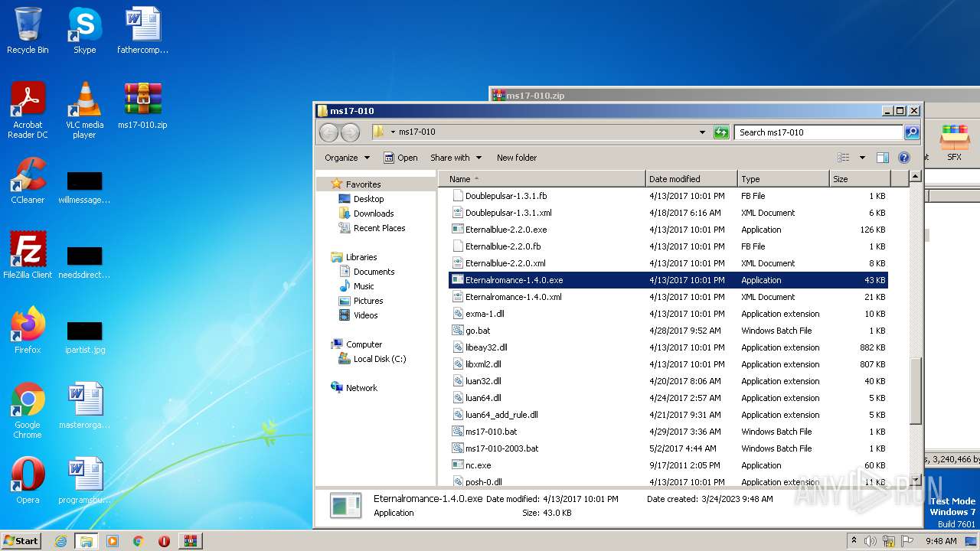
Task: Click the file list vertical scrollbar
Action: [915, 390]
